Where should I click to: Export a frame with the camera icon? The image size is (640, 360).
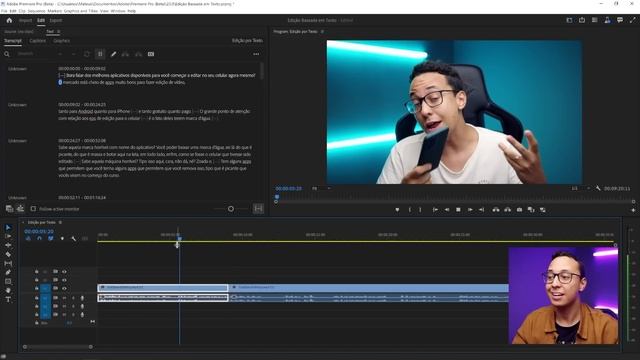point(519,209)
